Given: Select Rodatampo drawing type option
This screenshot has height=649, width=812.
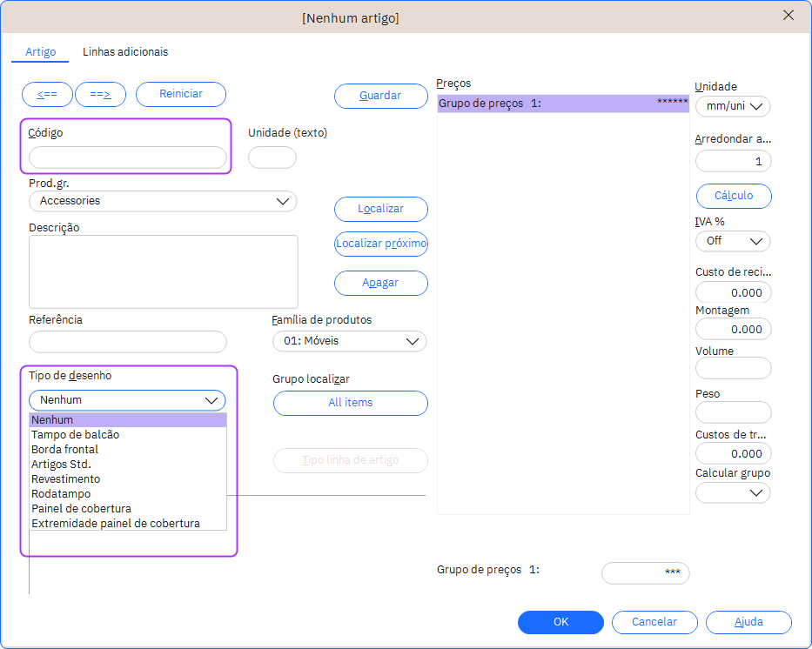Looking at the screenshot, I should click(61, 494).
